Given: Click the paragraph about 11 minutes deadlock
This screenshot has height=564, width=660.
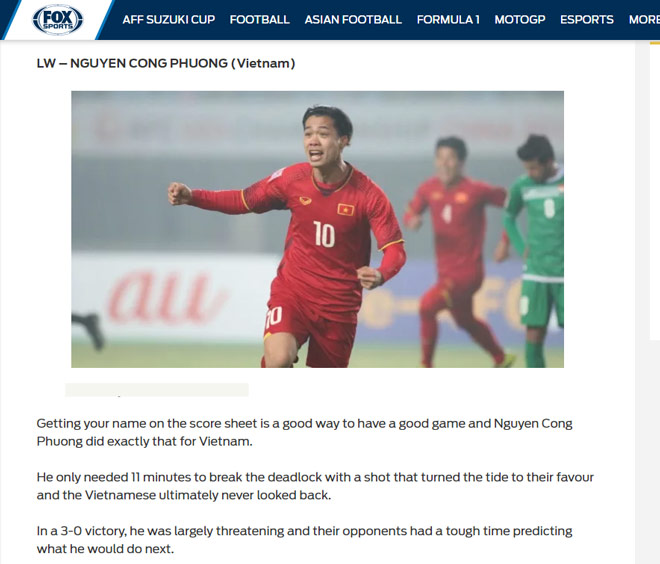Looking at the screenshot, I should pos(315,486).
